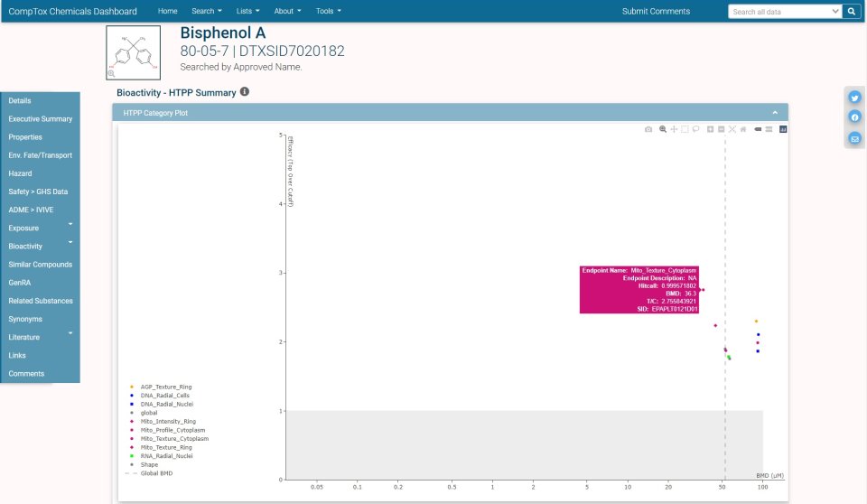This screenshot has width=867, height=504.
Task: Select the Pan tool in plot toolbar
Action: [674, 129]
